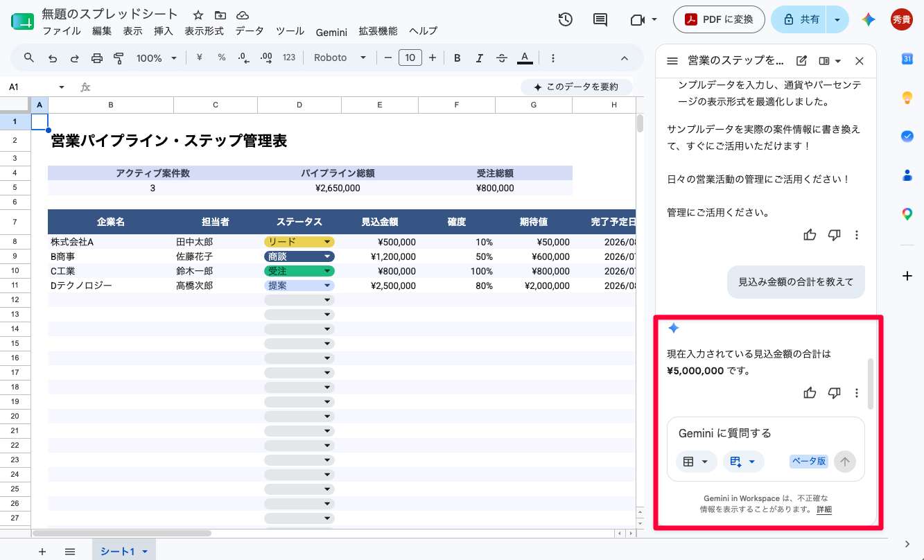Increase the font size
Viewport: 924px width, 560px height.
pyautogui.click(x=433, y=58)
